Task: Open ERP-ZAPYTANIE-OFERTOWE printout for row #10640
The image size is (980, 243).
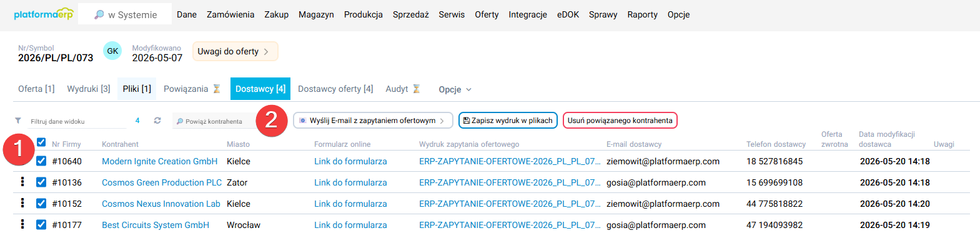Action: click(x=510, y=161)
